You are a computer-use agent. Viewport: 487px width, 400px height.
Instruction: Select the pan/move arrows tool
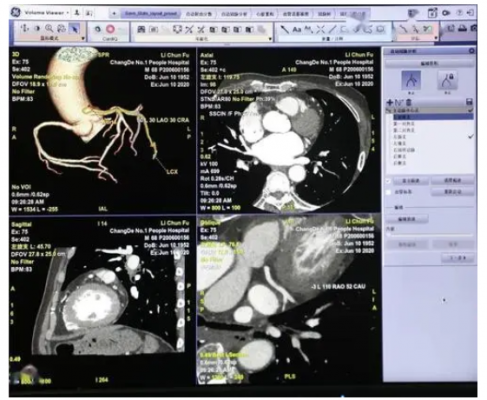24,29
